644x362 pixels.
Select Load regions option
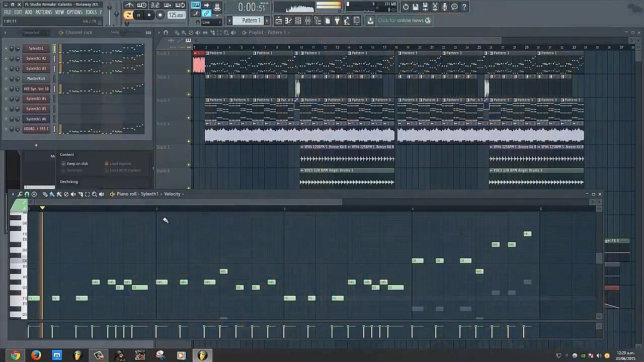pyautogui.click(x=118, y=164)
